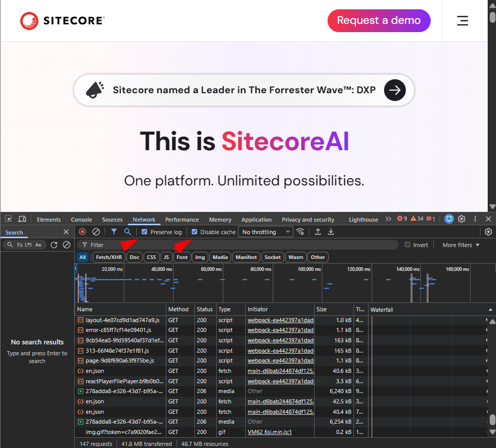The height and width of the screenshot is (448, 496).
Task: Uncheck the Disable cache checkbox
Action: point(194,232)
